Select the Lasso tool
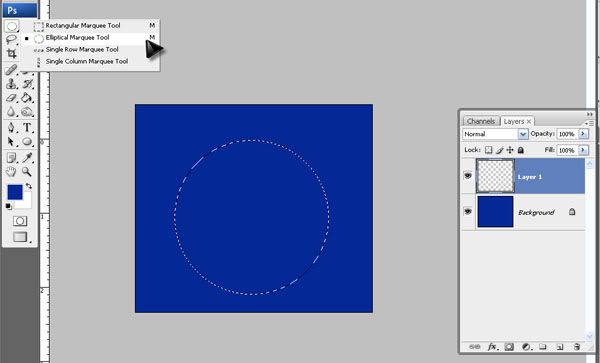The width and height of the screenshot is (600, 363). (x=11, y=39)
